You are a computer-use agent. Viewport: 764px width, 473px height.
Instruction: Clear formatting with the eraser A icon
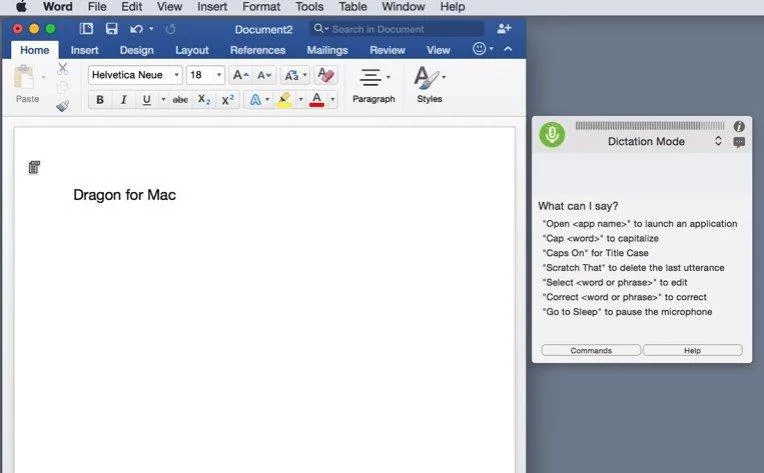click(x=325, y=75)
